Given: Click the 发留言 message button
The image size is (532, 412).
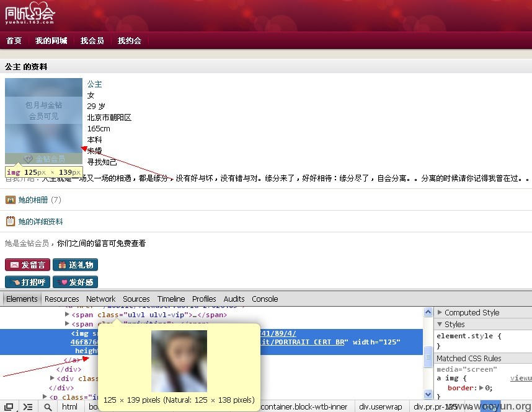Looking at the screenshot, I should pos(27,265).
